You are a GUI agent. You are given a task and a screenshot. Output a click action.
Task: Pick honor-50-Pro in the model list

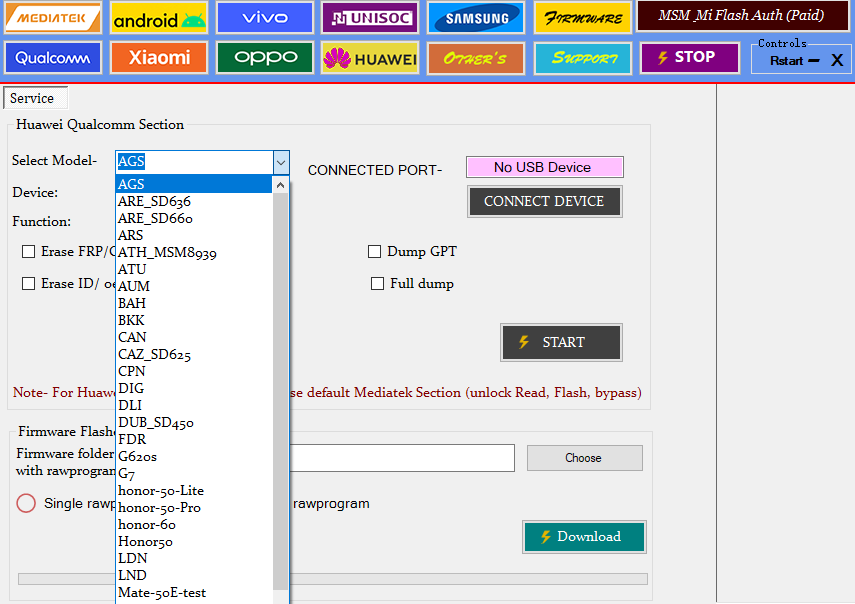[x=159, y=507]
